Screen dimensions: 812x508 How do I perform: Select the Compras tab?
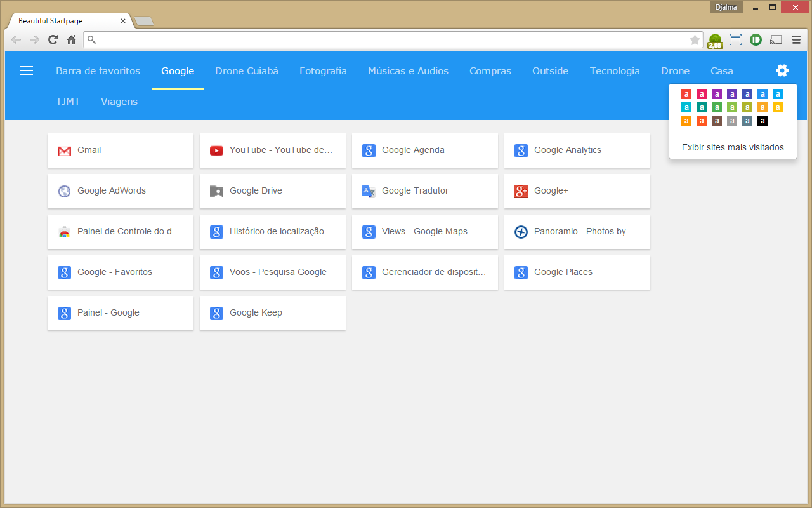pyautogui.click(x=490, y=71)
